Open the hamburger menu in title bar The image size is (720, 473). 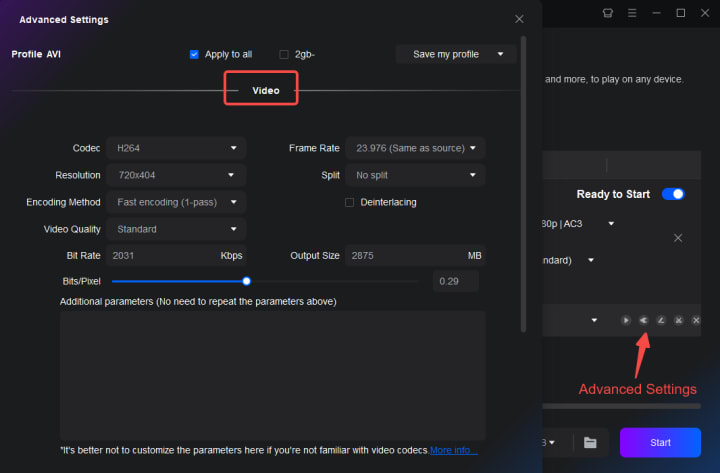[632, 13]
